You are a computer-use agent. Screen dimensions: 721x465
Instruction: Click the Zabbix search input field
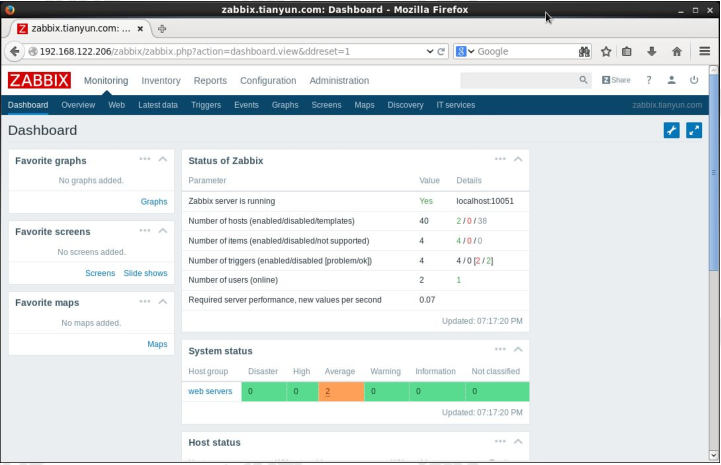tap(520, 80)
